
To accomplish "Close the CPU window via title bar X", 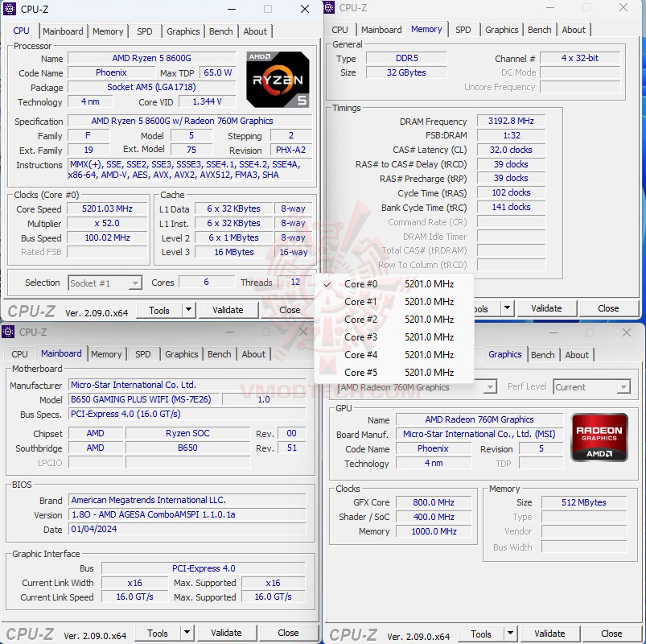I will (305, 9).
